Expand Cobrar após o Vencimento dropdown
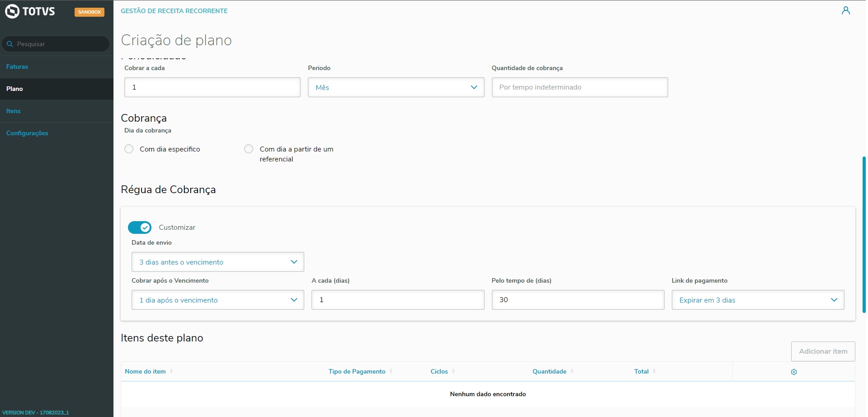Screen dimensions: 868x417 point(217,300)
